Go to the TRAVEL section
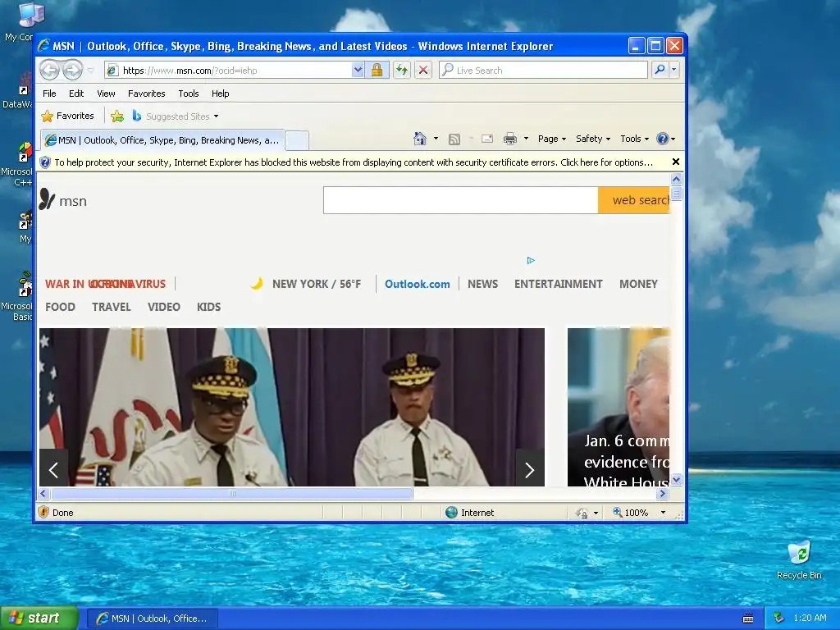The height and width of the screenshot is (630, 840). pos(111,307)
